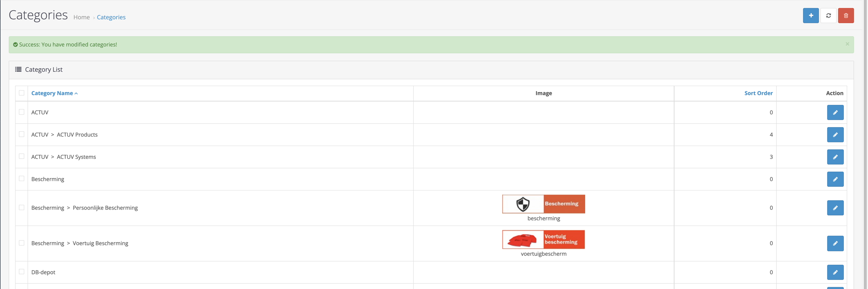The width and height of the screenshot is (868, 289).
Task: Tick the Voertuig Bescherming row checkbox
Action: (21, 243)
